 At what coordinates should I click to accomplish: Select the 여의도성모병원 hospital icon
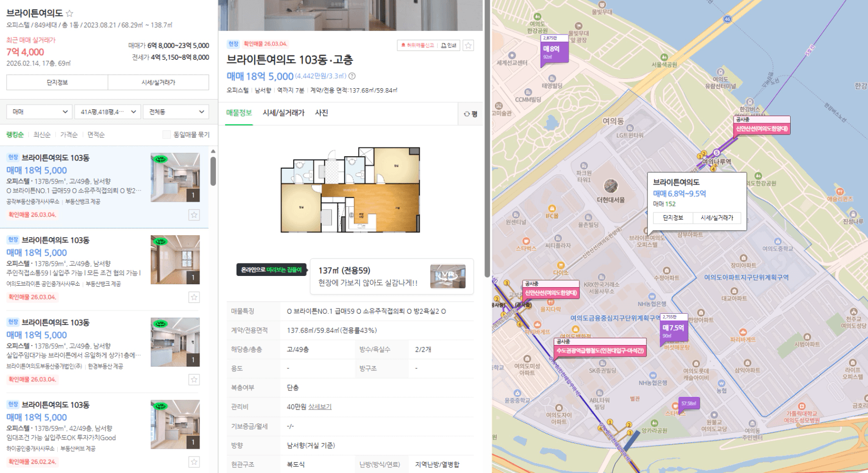point(802,406)
